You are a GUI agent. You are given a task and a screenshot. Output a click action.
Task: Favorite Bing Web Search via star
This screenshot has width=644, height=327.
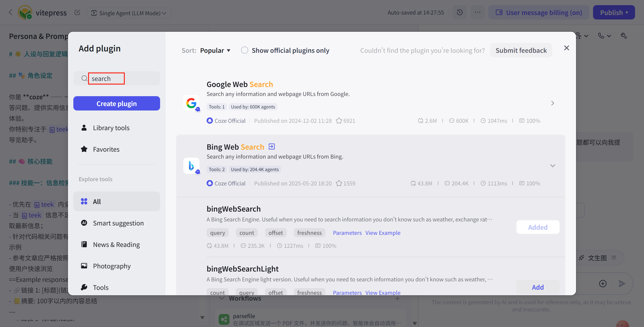pos(339,183)
